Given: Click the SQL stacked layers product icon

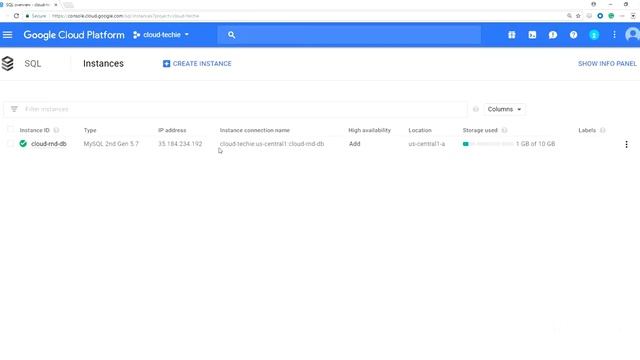Looking at the screenshot, I should point(7,64).
